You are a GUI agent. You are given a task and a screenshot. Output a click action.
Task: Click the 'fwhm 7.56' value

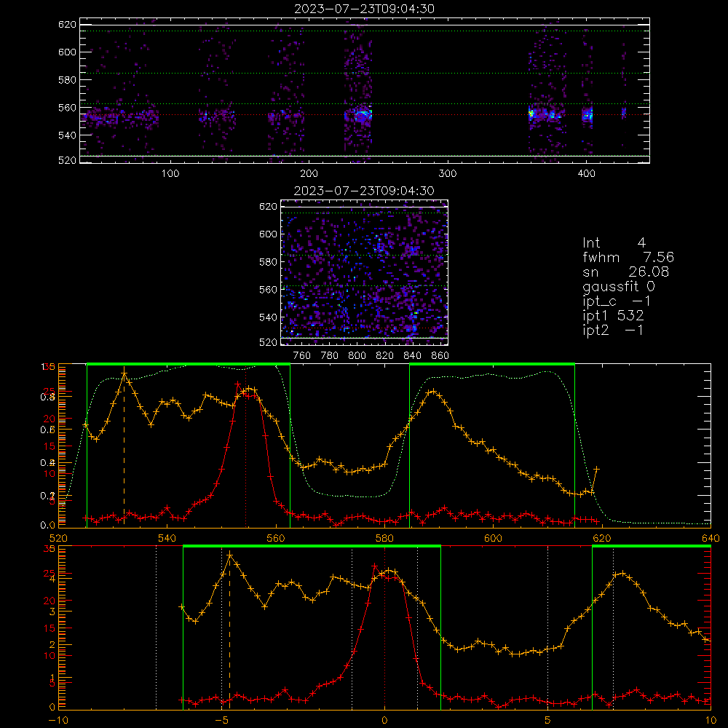point(628,257)
